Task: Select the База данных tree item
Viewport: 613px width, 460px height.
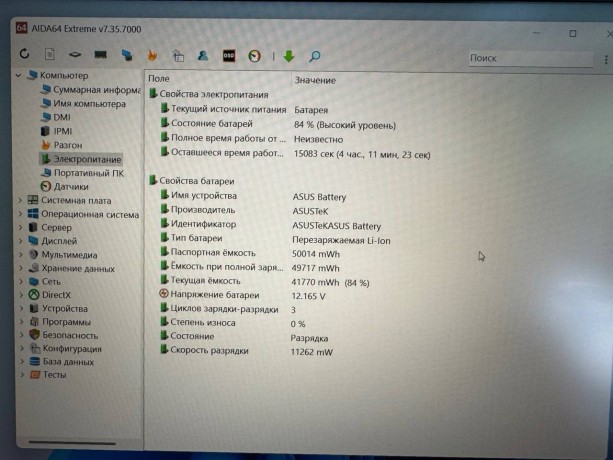Action: 62,362
